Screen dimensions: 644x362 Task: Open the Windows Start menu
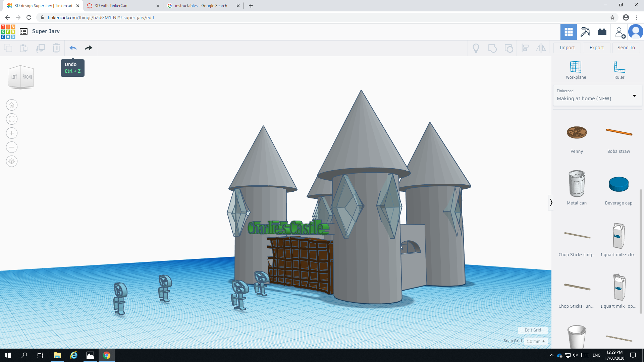click(8, 355)
